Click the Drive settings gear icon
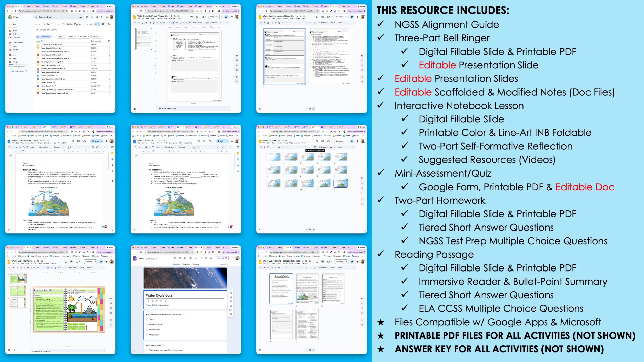 tap(97, 17)
